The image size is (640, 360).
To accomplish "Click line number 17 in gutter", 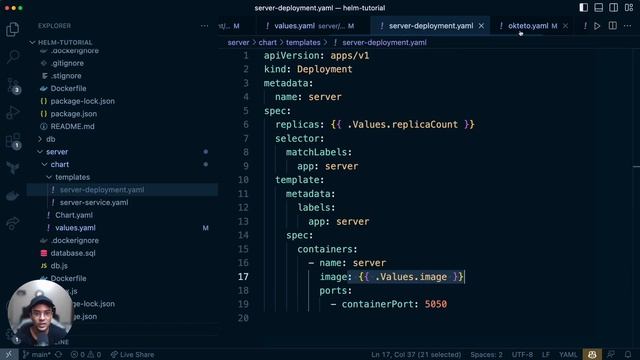I will coord(243,277).
